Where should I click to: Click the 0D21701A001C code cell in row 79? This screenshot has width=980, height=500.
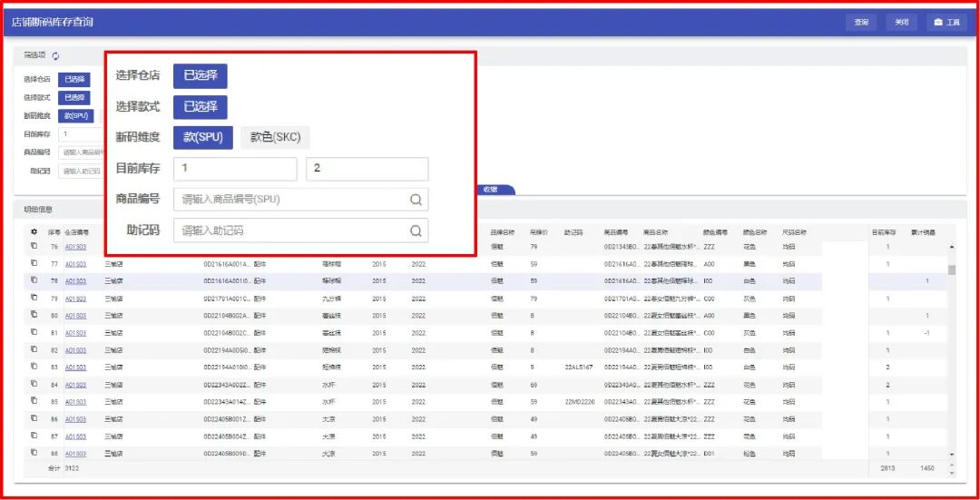(x=227, y=299)
